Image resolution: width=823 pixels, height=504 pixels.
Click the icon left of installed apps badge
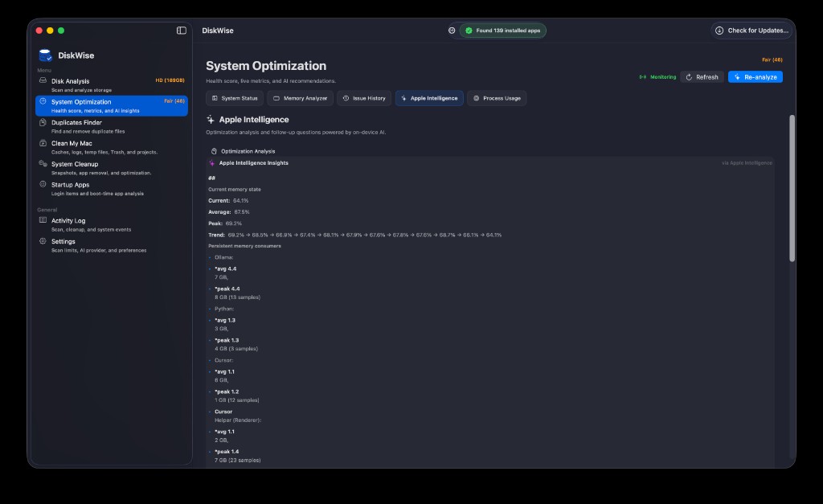(x=452, y=31)
